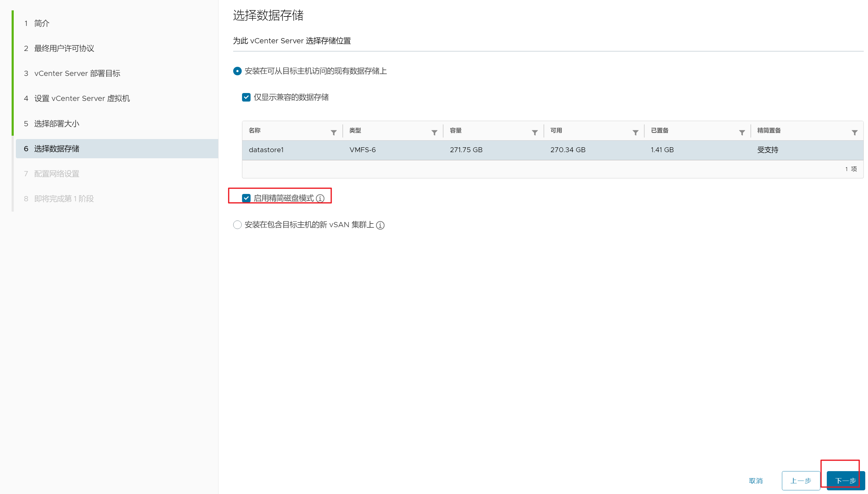Select the 安装在包含目标主机的新 vSAN 集群上 radio option
The height and width of the screenshot is (494, 868).
pyautogui.click(x=237, y=225)
